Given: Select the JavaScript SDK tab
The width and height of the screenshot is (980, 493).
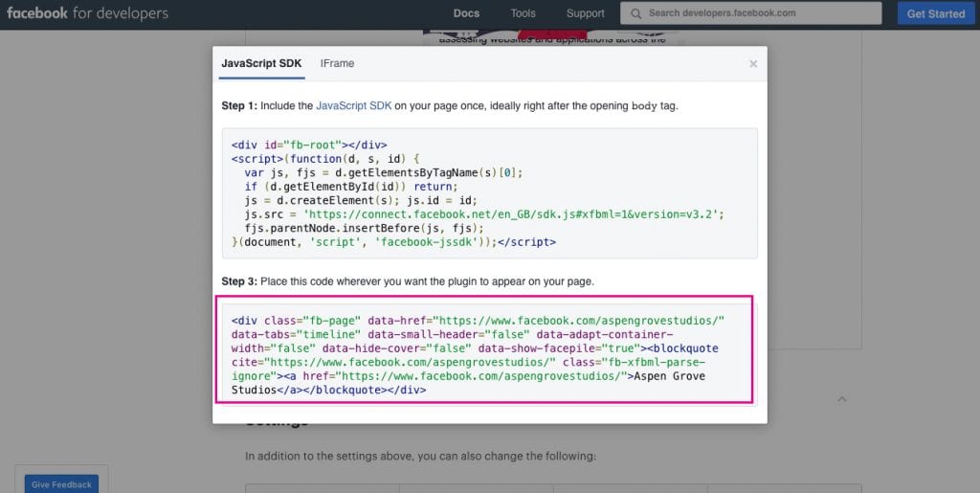Looking at the screenshot, I should [x=261, y=63].
